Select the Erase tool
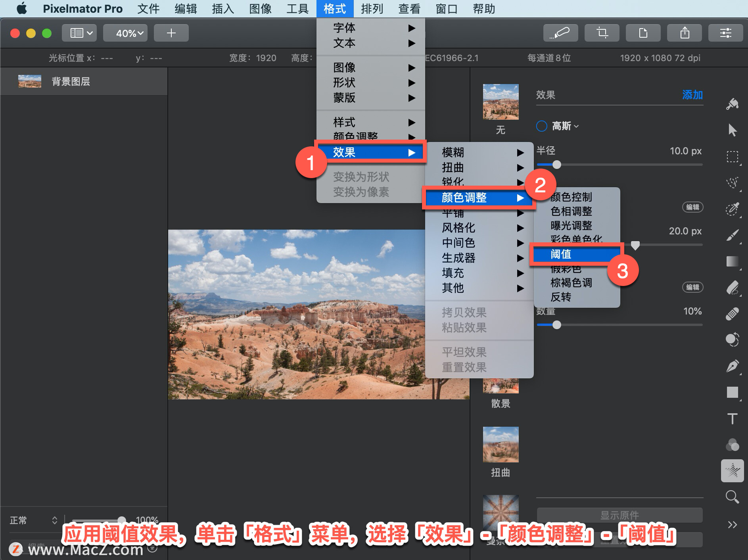 pos(732,288)
